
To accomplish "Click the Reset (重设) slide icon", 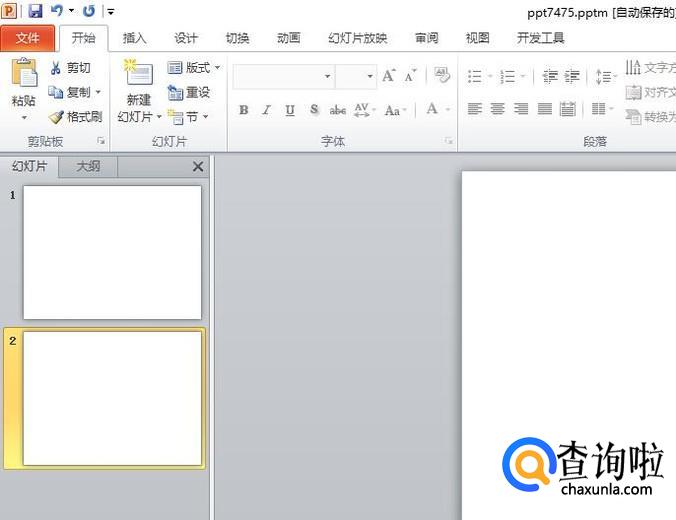I will click(188, 92).
